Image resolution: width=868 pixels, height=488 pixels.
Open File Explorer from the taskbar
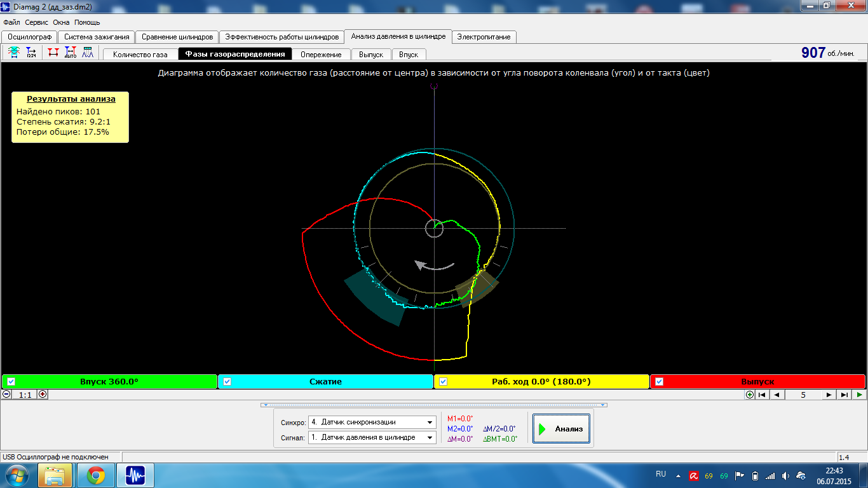pyautogui.click(x=55, y=475)
